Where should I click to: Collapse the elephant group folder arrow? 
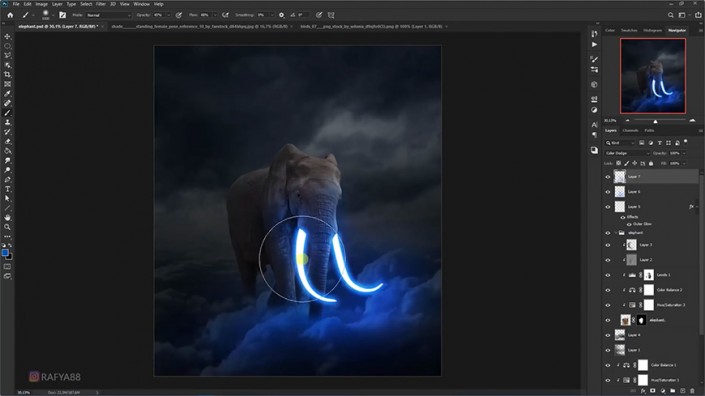pyautogui.click(x=616, y=233)
